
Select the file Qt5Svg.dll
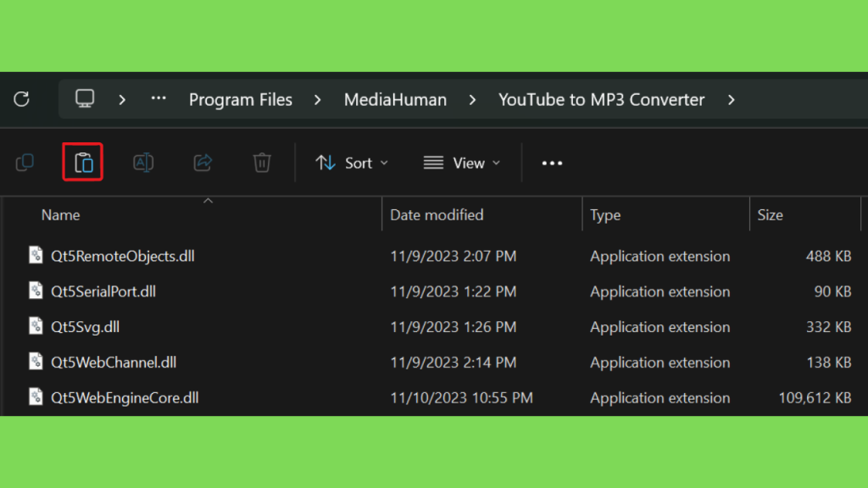point(85,327)
